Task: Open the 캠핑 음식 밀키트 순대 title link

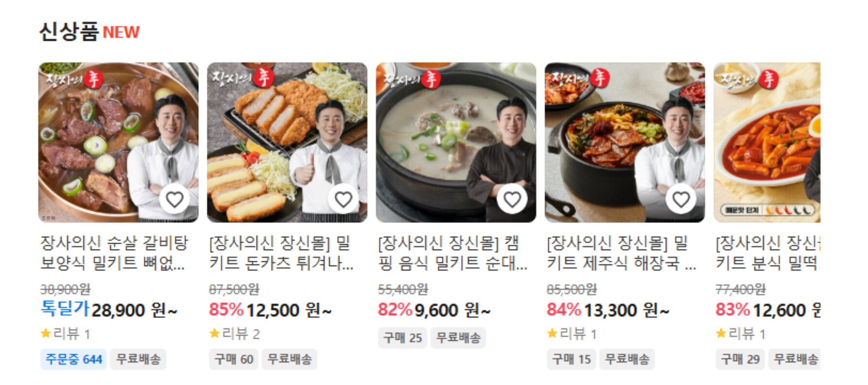Action: click(x=452, y=253)
